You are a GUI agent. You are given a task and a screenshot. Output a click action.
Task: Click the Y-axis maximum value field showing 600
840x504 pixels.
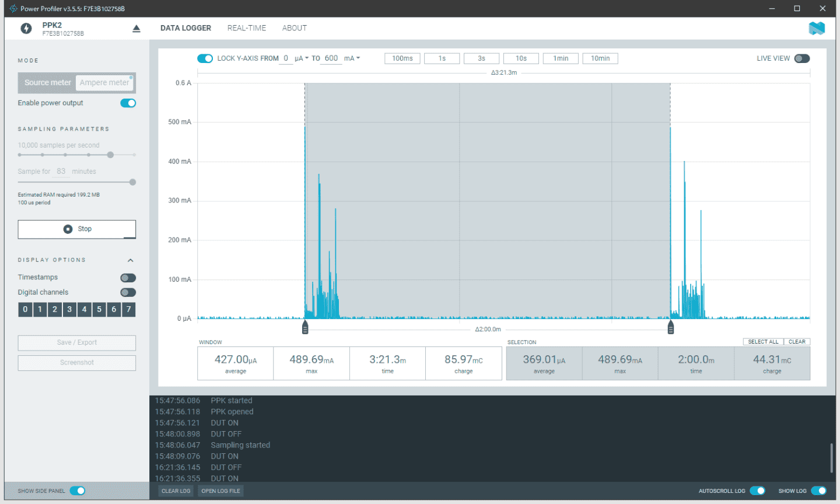331,58
